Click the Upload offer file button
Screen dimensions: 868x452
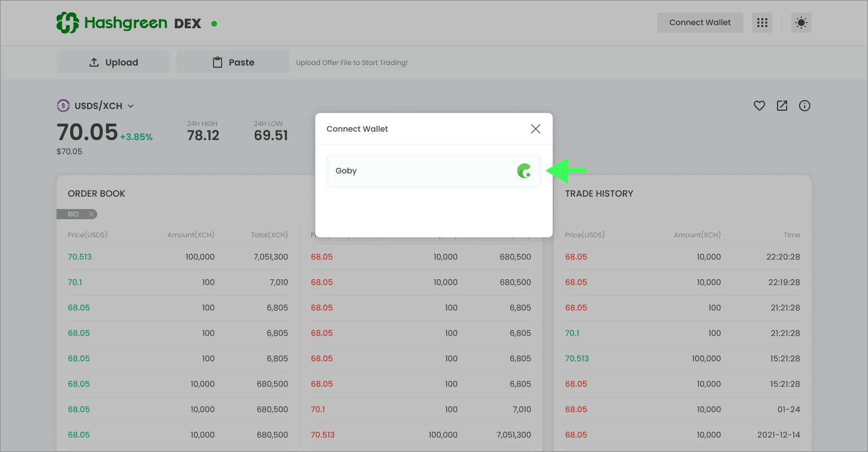pyautogui.click(x=113, y=62)
